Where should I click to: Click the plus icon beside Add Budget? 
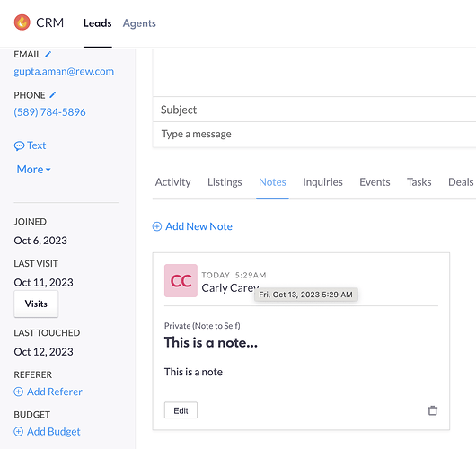pos(19,431)
